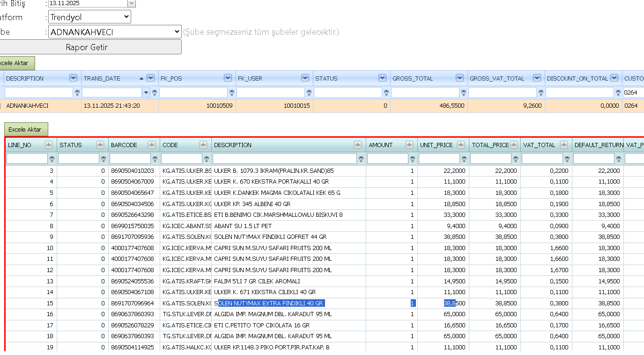Open the TRANS_DATE filter condition icon
Screen dimensions: 644x355
coord(155,93)
